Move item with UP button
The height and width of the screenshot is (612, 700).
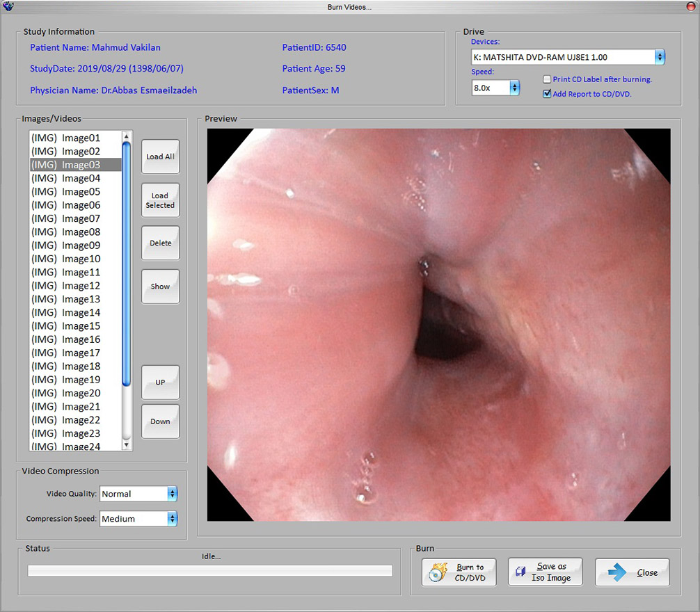pos(160,382)
